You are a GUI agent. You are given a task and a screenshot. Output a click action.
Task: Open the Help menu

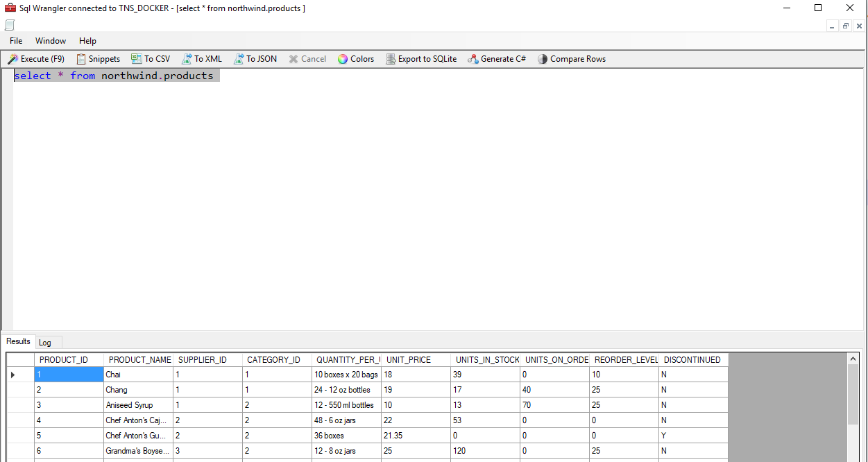point(87,41)
